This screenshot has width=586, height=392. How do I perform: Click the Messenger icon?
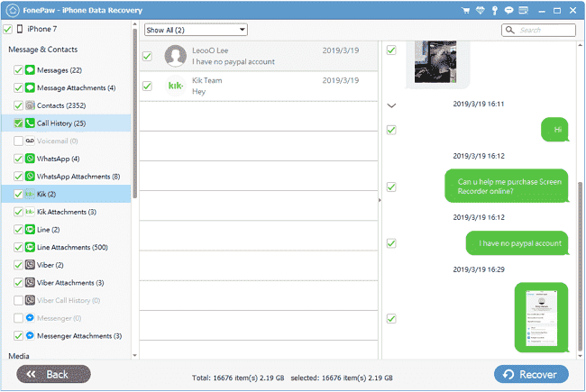(30, 317)
